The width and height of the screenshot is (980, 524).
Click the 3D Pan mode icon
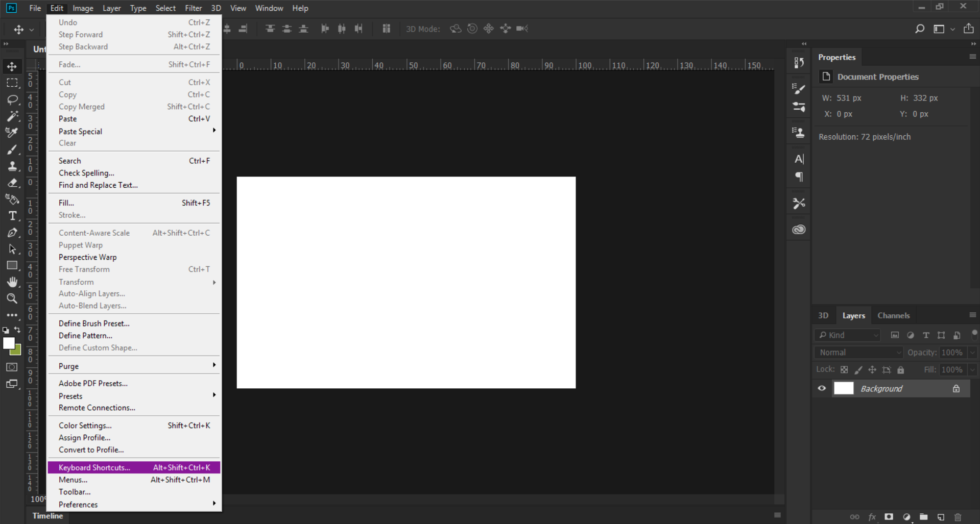pyautogui.click(x=489, y=29)
